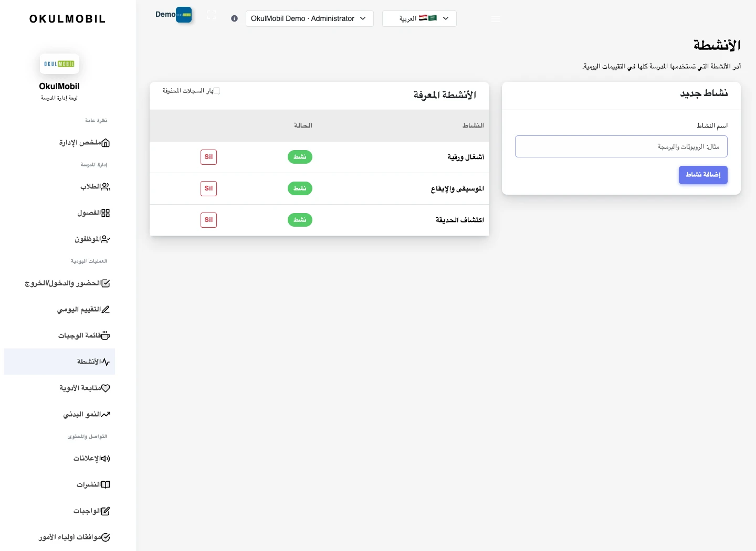Open meal list coffee cup icon
The width and height of the screenshot is (756, 551).
[x=106, y=336]
